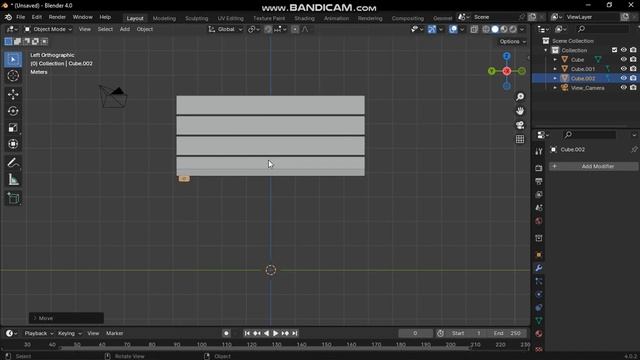Select the Rotate tool

(13, 111)
